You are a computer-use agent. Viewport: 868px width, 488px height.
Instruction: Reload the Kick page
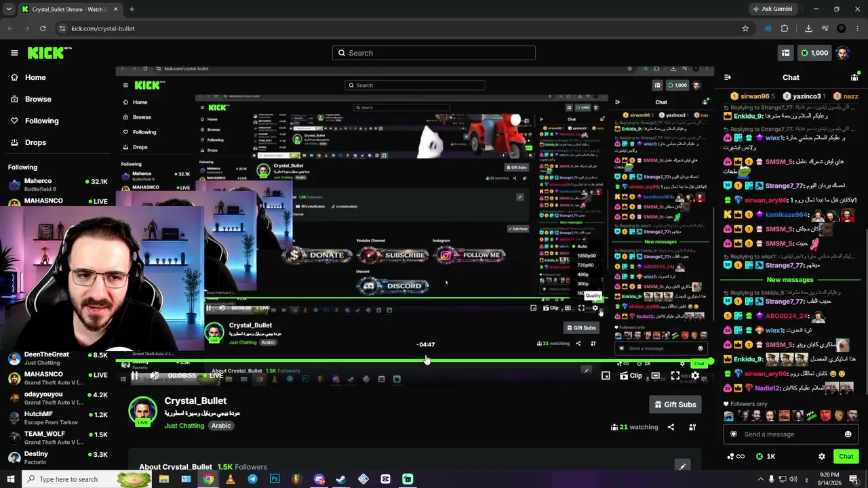tap(43, 28)
